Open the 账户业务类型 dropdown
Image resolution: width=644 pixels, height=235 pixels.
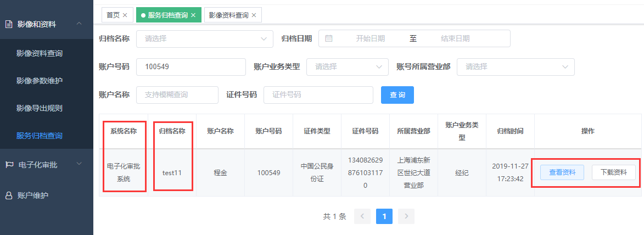[x=348, y=66]
